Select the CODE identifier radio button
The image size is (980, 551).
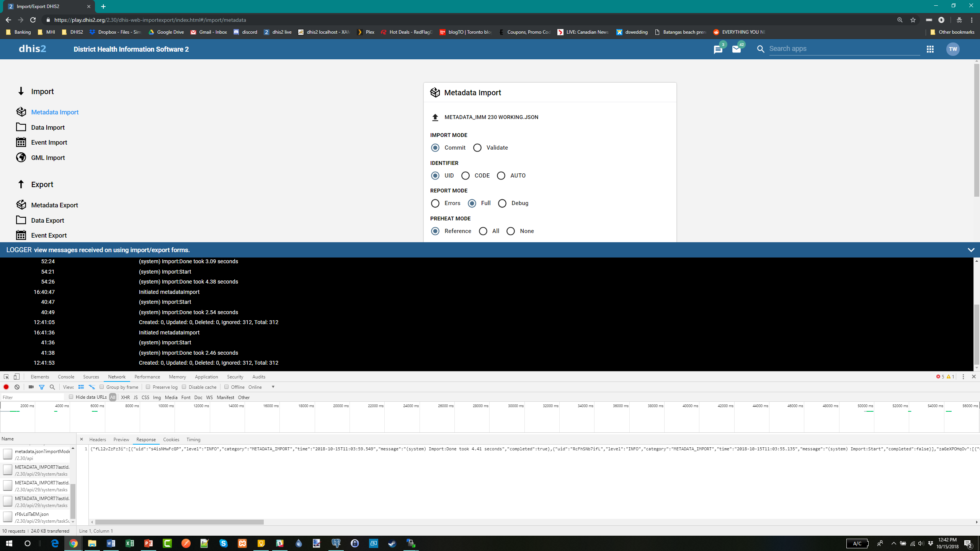pyautogui.click(x=465, y=176)
